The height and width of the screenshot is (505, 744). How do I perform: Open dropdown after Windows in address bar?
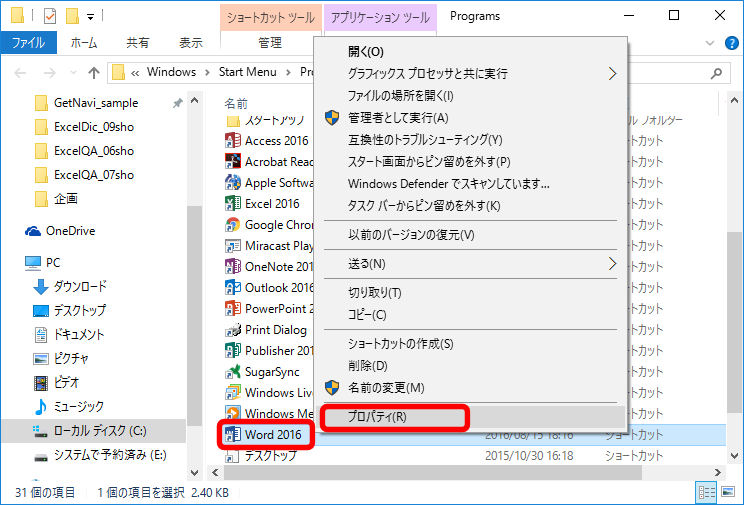207,73
